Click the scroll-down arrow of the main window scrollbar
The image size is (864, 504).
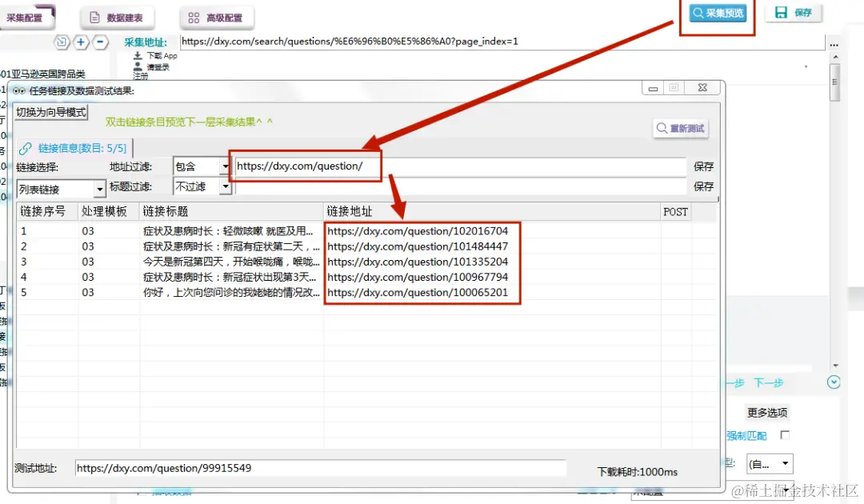[x=835, y=365]
